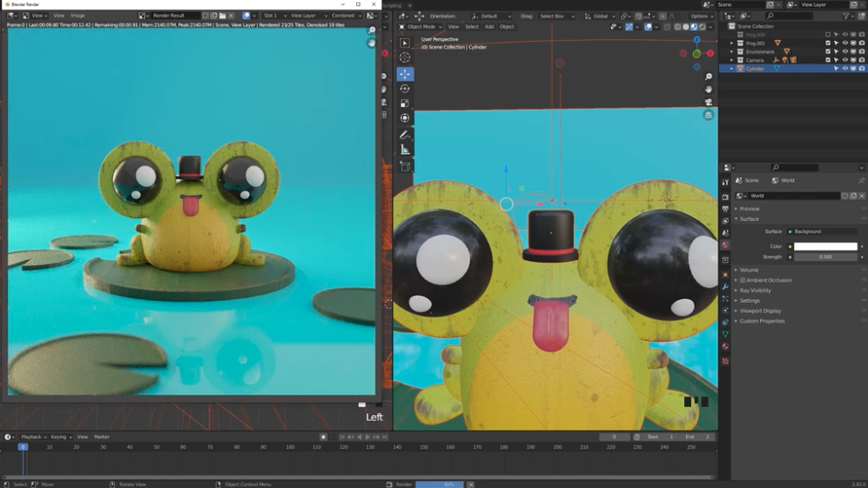Viewport: 868px width, 488px height.
Task: Expand the Camera collection in outliner
Action: 732,60
